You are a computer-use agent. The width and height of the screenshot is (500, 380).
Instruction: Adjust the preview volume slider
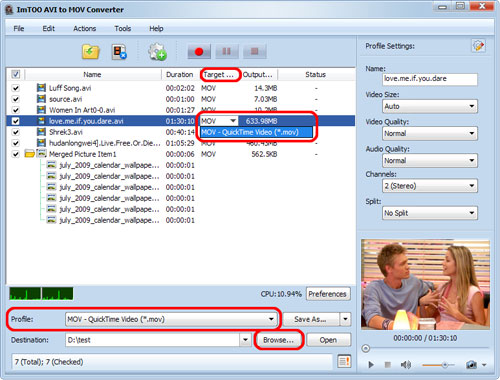click(445, 365)
